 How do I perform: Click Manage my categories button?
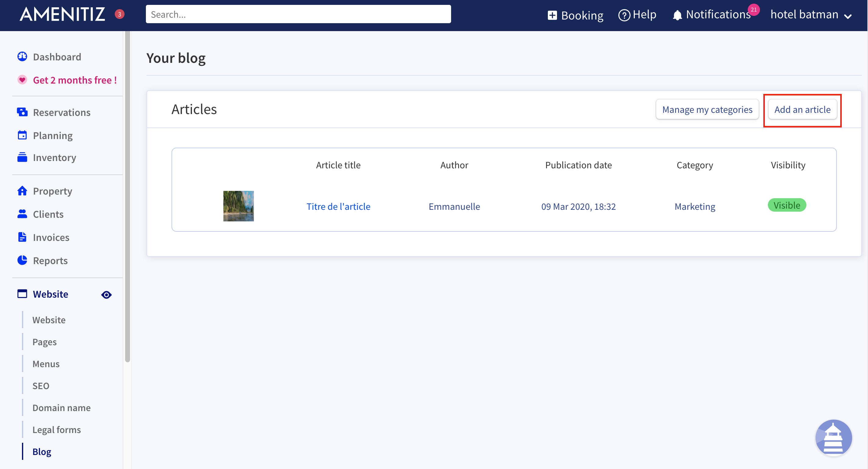[x=707, y=109]
